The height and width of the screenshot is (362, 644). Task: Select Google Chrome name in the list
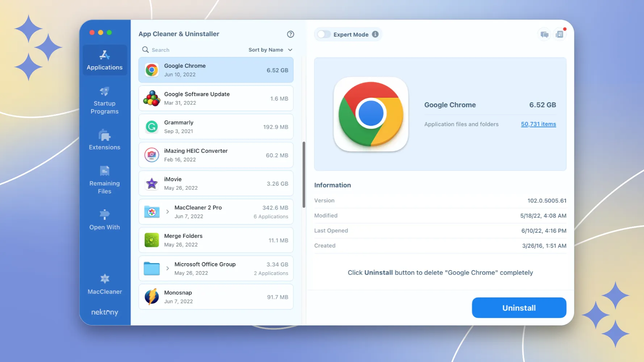click(185, 66)
